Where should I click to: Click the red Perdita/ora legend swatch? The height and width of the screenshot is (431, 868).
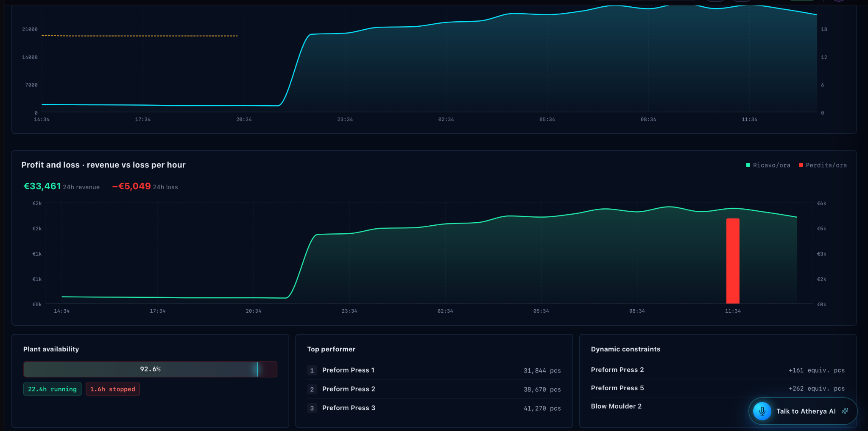[x=801, y=165]
